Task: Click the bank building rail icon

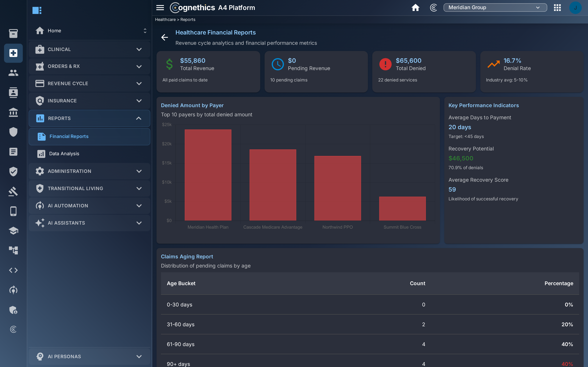Action: (x=13, y=112)
